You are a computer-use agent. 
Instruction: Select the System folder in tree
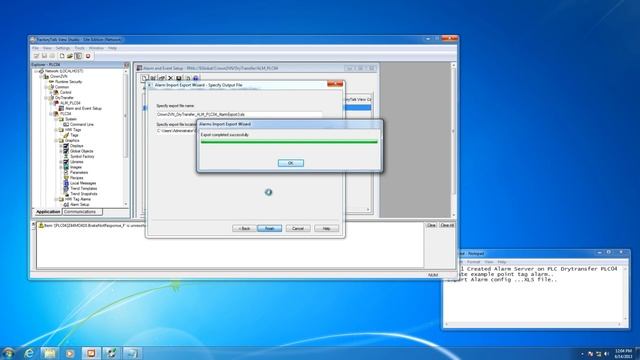coord(71,119)
